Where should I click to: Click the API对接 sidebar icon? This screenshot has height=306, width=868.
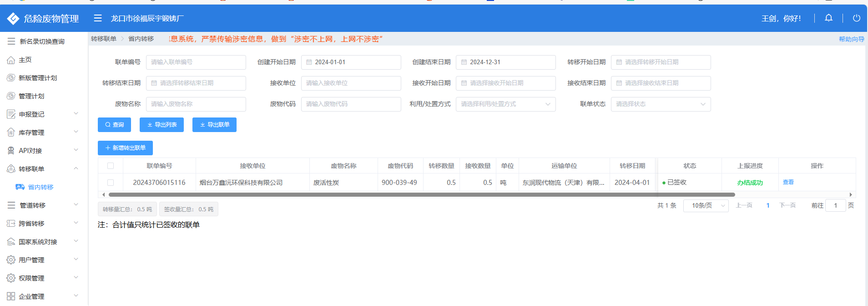(x=11, y=151)
